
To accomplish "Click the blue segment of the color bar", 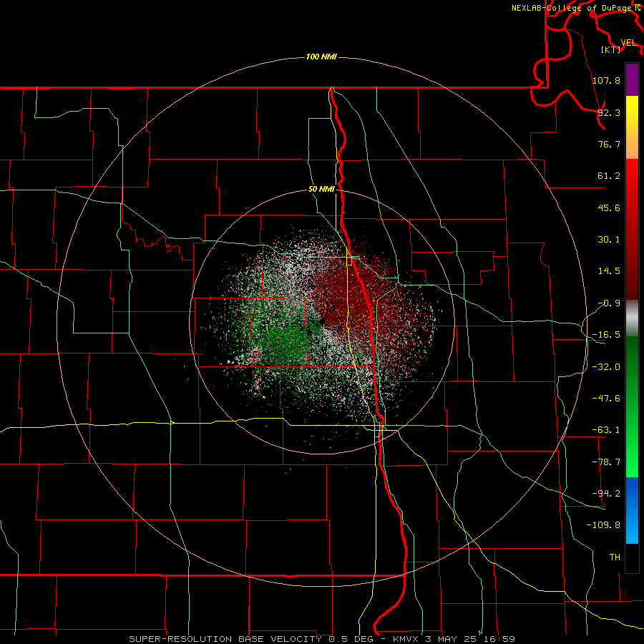I will click(632, 510).
